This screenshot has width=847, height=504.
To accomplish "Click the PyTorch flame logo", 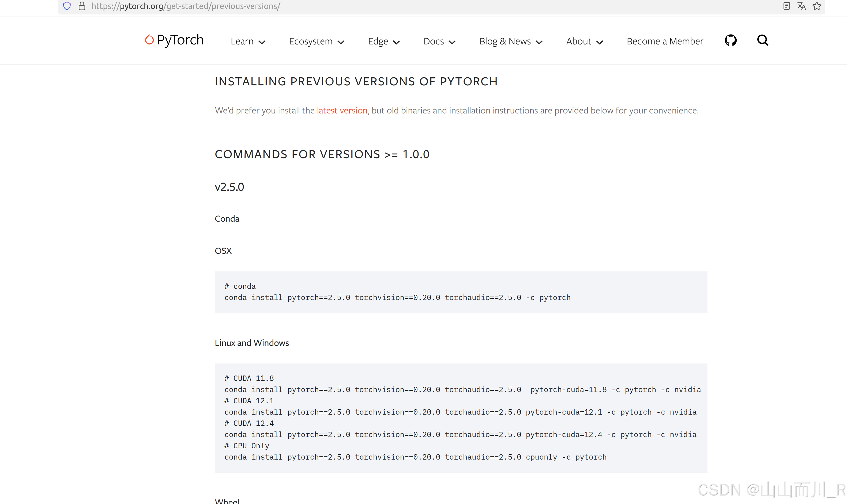I will (149, 40).
